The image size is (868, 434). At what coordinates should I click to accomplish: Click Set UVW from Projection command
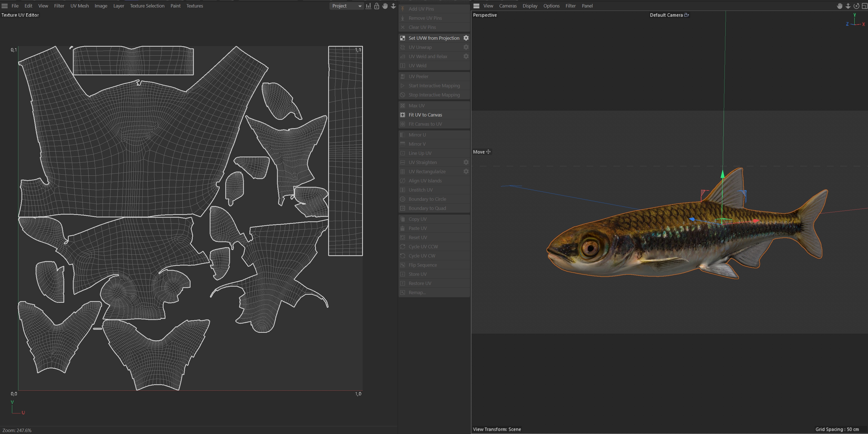tap(434, 38)
